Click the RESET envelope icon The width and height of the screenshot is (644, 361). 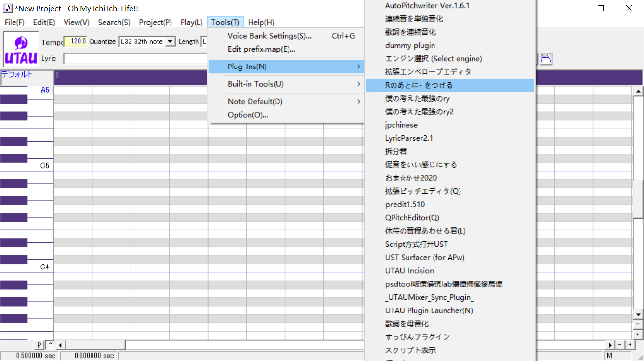pos(546,58)
